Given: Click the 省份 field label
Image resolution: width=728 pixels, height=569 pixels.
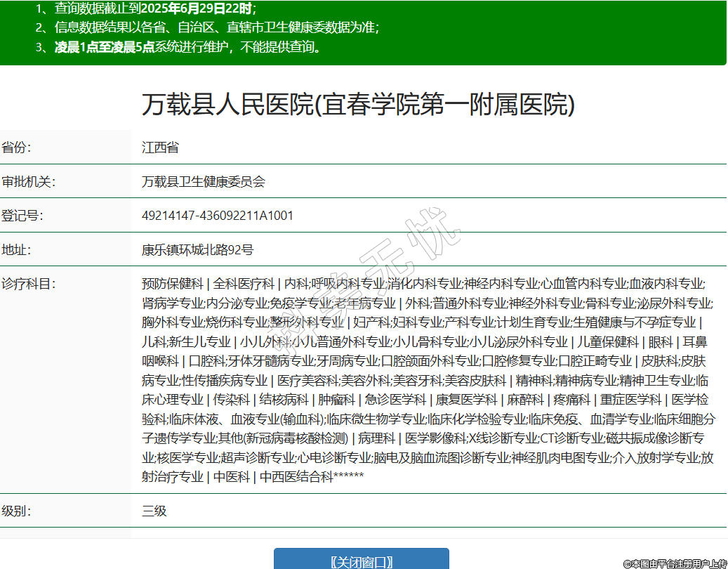Looking at the screenshot, I should pos(16,148).
